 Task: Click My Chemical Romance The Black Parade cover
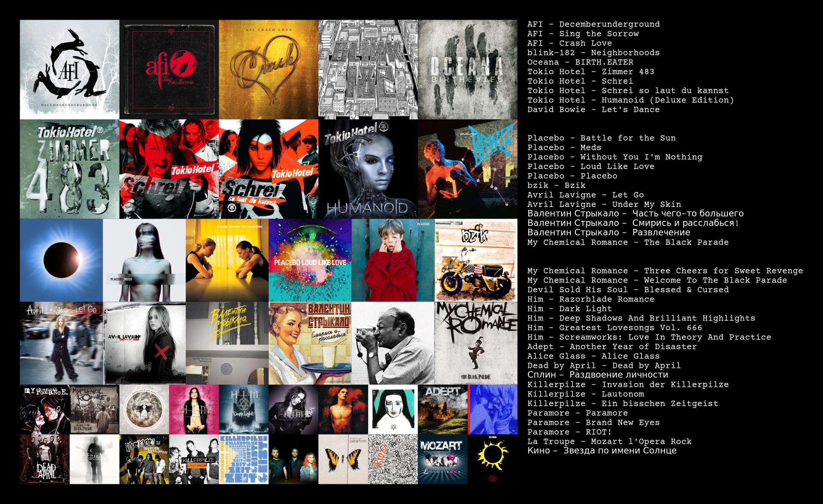pos(476,343)
